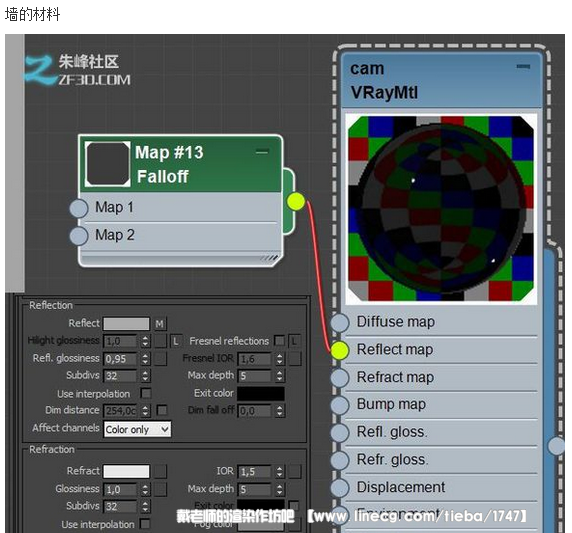Click the Hilight glossiness value field
The height and width of the screenshot is (533, 572).
click(120, 341)
